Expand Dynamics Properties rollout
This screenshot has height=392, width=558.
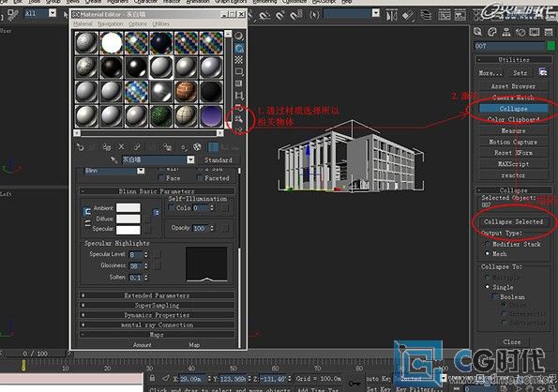157,315
